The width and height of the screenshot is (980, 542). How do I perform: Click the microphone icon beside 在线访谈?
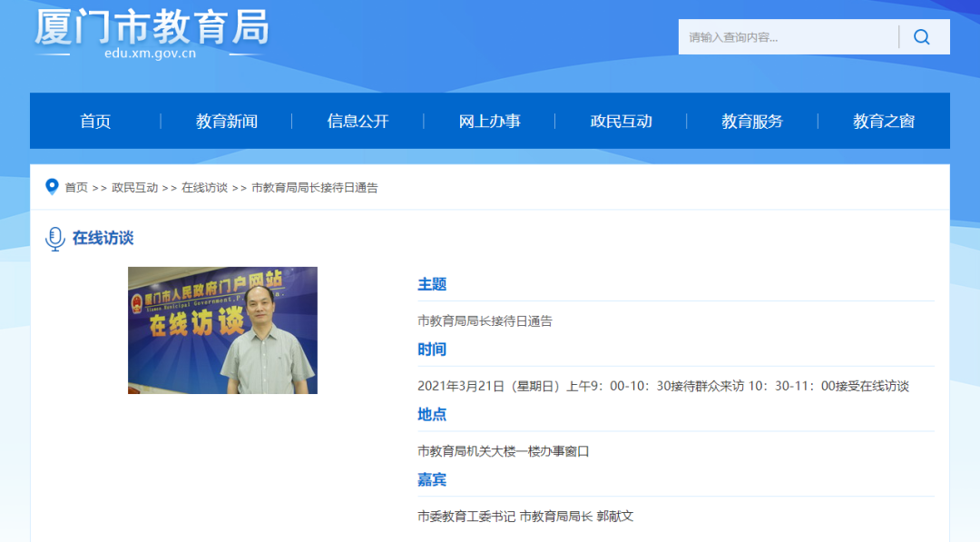(55, 239)
